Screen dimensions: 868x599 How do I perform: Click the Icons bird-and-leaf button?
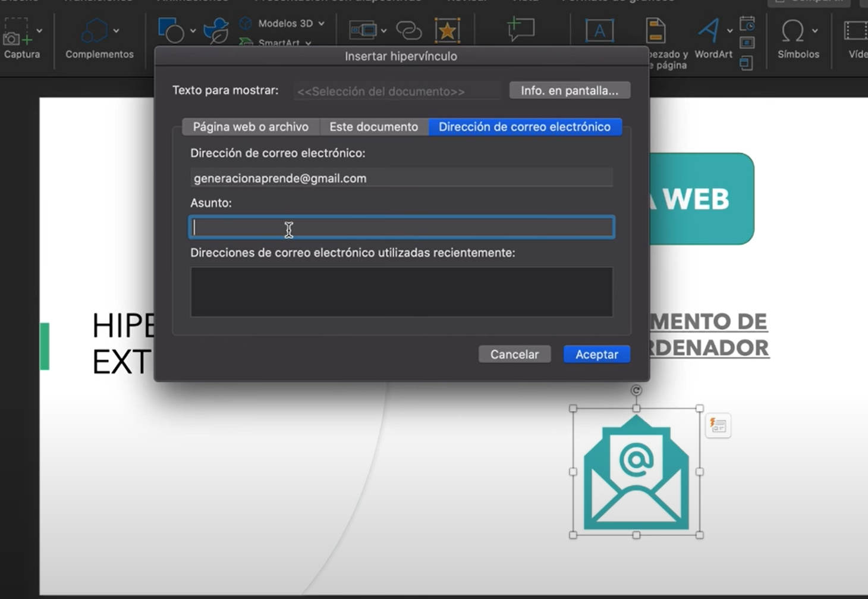pos(216,30)
